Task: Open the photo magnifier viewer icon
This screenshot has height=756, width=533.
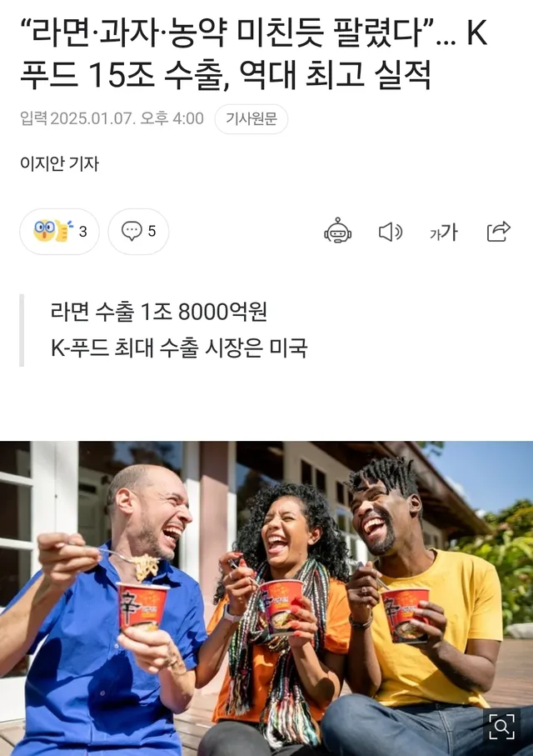Action: click(x=501, y=727)
